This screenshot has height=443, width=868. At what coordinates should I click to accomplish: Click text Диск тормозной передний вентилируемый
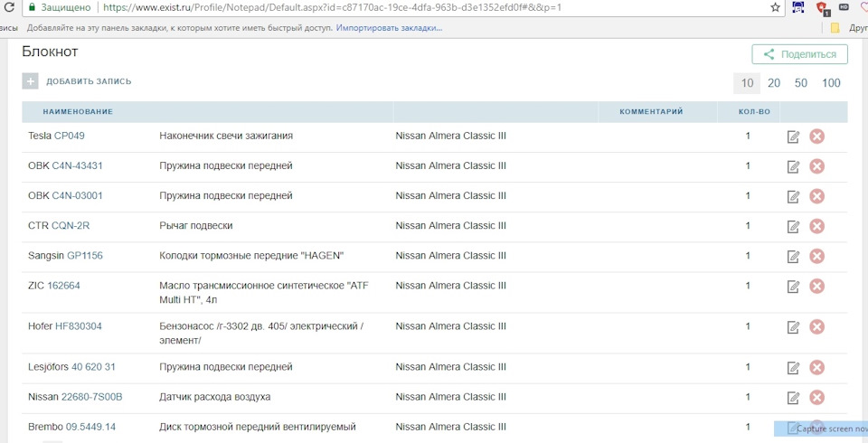(258, 427)
